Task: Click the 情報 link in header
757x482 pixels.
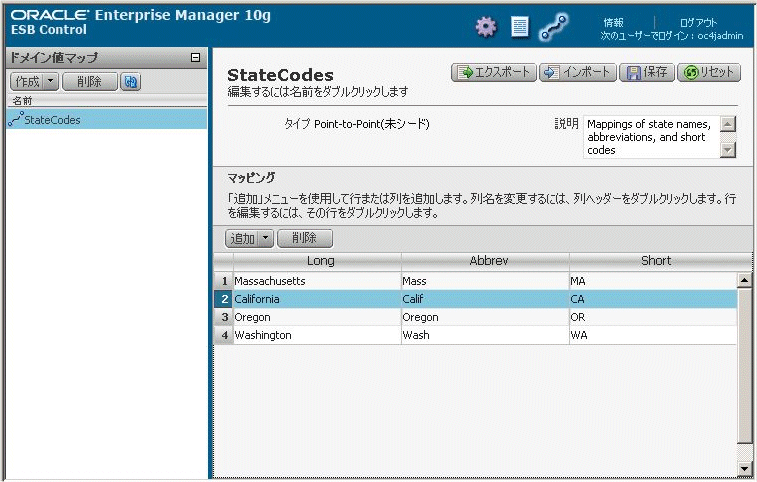Action: [613, 22]
